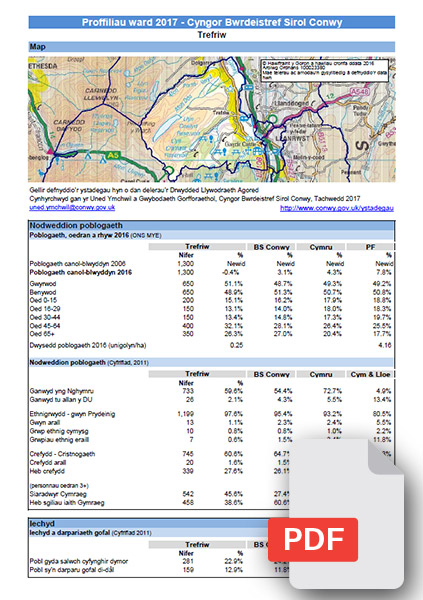Click the copyright notice box on the map

click(324, 70)
